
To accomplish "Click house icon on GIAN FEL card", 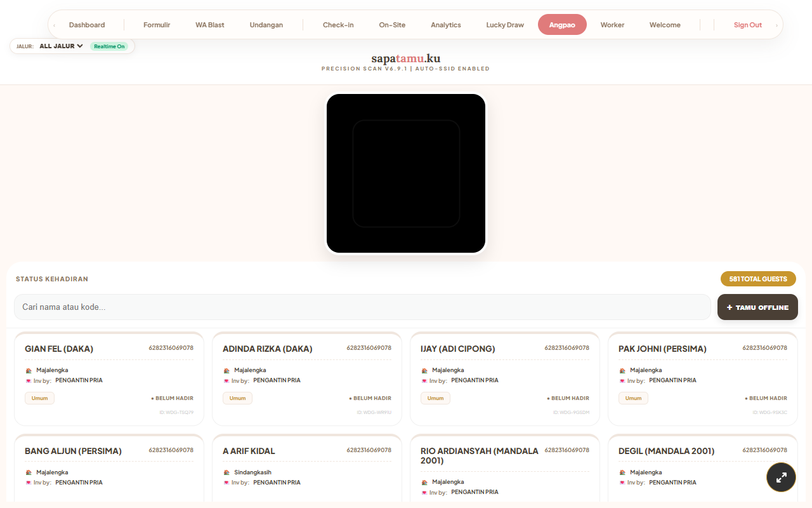I will click(x=29, y=370).
